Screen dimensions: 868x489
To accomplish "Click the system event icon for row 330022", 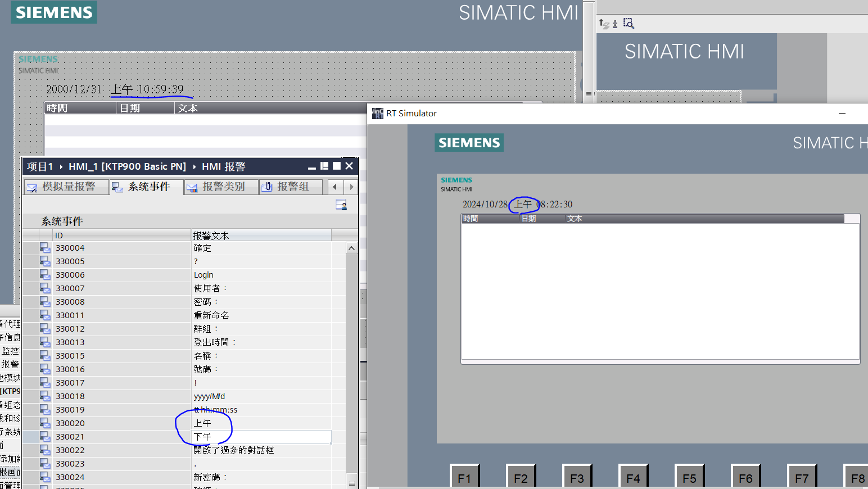I will [45, 450].
